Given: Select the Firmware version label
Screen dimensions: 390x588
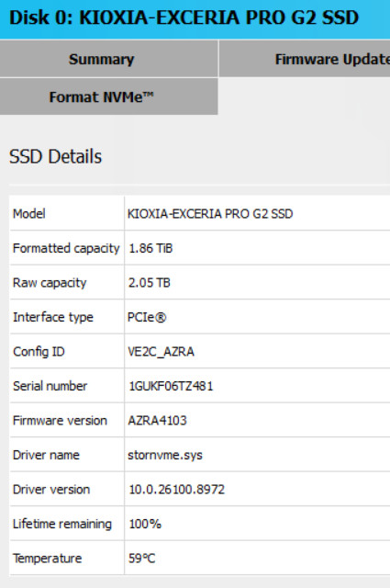Looking at the screenshot, I should tap(60, 421).
